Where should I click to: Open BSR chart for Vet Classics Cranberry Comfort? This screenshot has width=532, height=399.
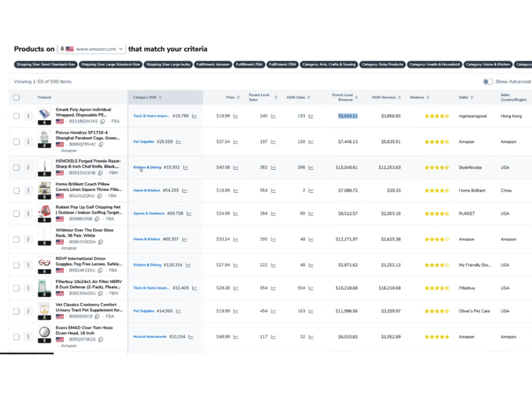(179, 311)
